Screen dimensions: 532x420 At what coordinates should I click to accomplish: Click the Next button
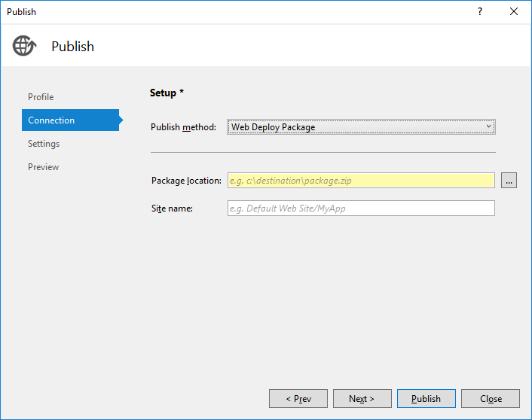(x=362, y=399)
